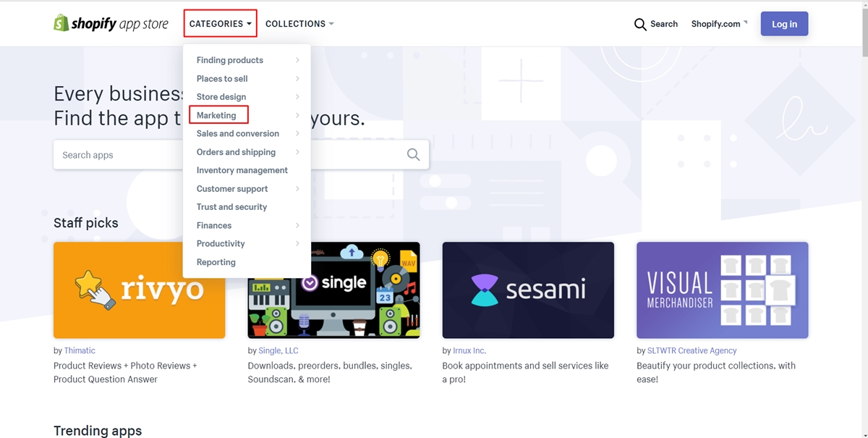This screenshot has width=868, height=438.
Task: Click 'Downloads, preorders, bundles, singles' description
Action: [x=330, y=372]
